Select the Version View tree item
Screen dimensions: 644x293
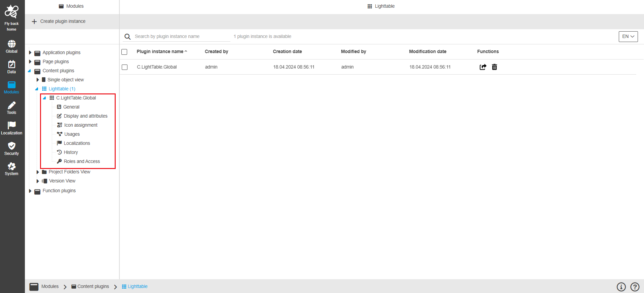point(62,181)
